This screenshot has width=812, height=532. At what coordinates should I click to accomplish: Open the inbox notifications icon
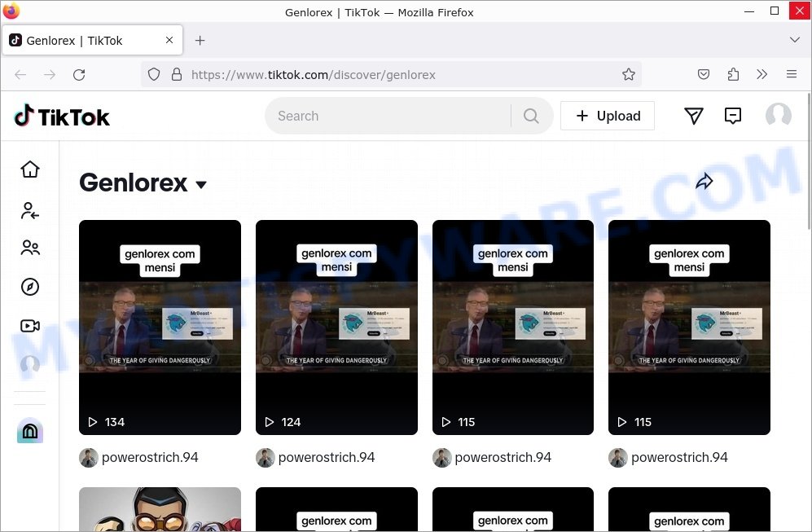(733, 116)
